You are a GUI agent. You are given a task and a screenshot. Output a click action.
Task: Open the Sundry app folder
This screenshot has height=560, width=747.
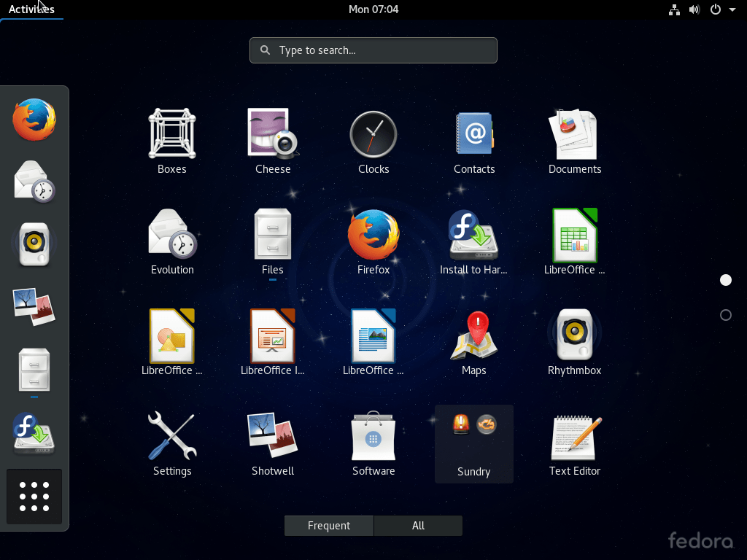tap(474, 444)
